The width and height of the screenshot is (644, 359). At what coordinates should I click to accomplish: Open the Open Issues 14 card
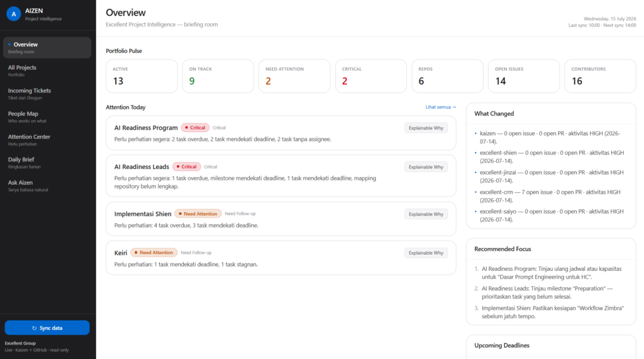[524, 76]
